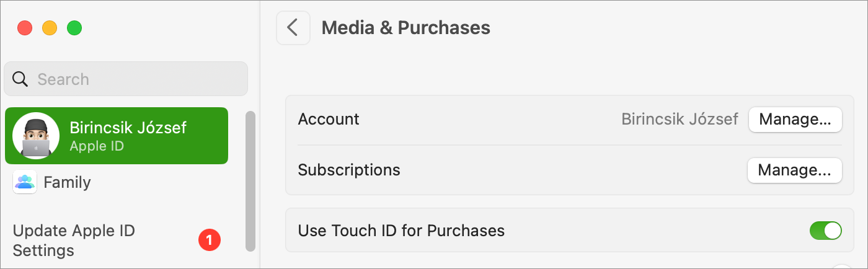Click the Account row label
Viewport: 868px width, 269px height.
click(x=329, y=119)
